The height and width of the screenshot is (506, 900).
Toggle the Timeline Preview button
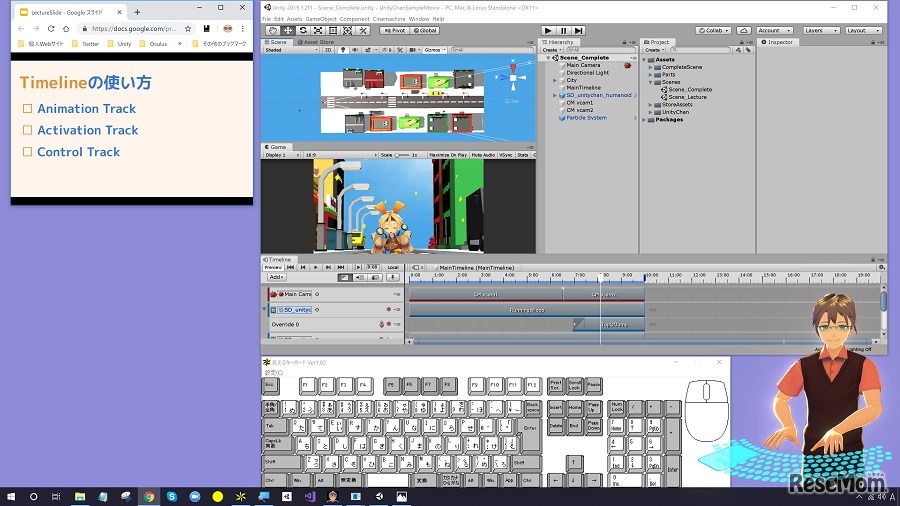pyautogui.click(x=273, y=267)
